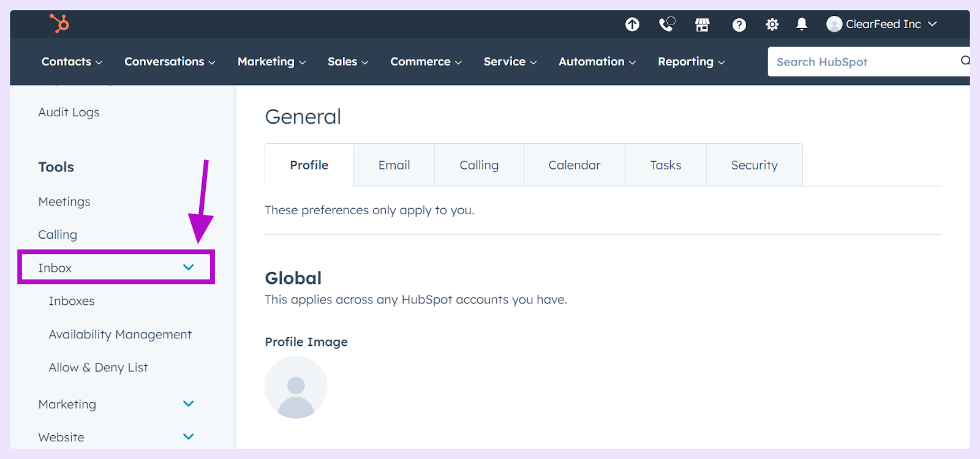Click the ClearFeed Inc account avatar
The width and height of the screenshot is (980, 459).
click(834, 24)
